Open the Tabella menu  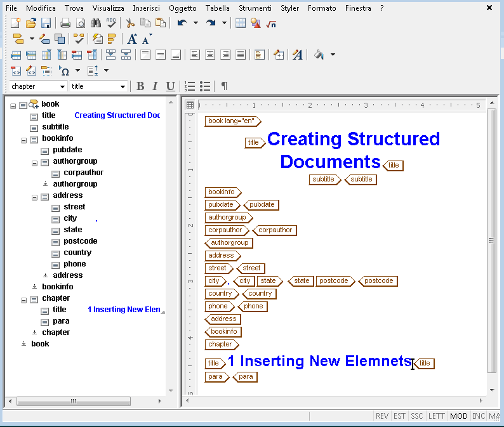pyautogui.click(x=218, y=8)
